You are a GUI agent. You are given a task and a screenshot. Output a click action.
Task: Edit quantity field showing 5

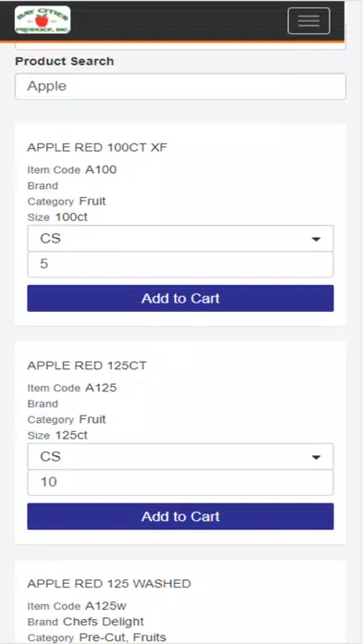pyautogui.click(x=181, y=264)
